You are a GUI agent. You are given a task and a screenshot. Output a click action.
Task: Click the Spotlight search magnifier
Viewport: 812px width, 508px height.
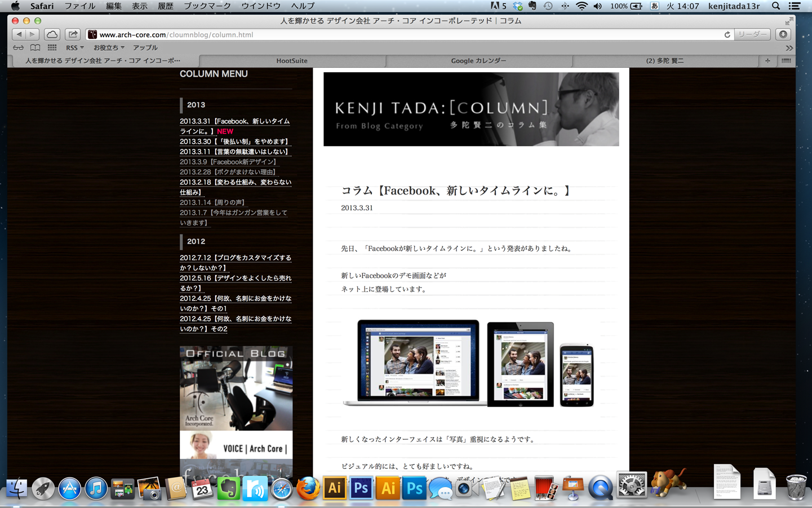point(775,6)
